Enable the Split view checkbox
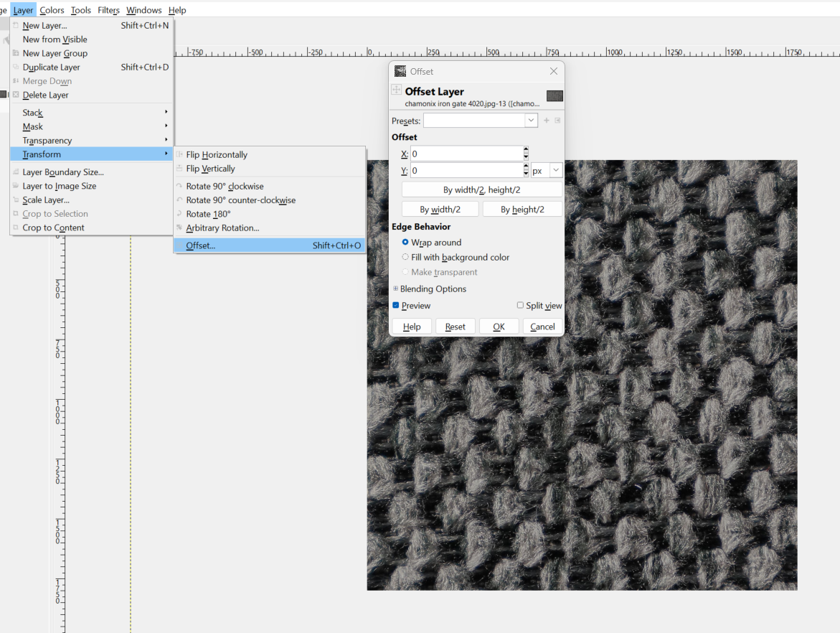 pyautogui.click(x=520, y=305)
